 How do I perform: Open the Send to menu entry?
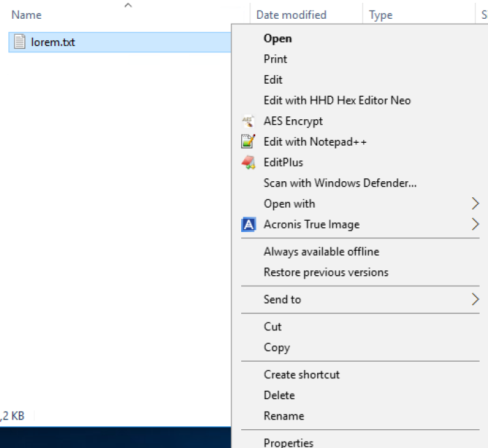click(x=360, y=300)
